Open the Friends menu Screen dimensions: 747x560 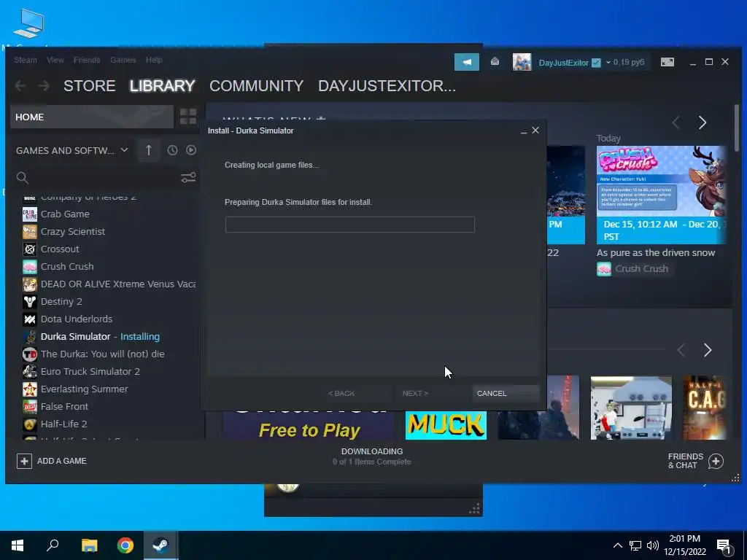pos(87,60)
